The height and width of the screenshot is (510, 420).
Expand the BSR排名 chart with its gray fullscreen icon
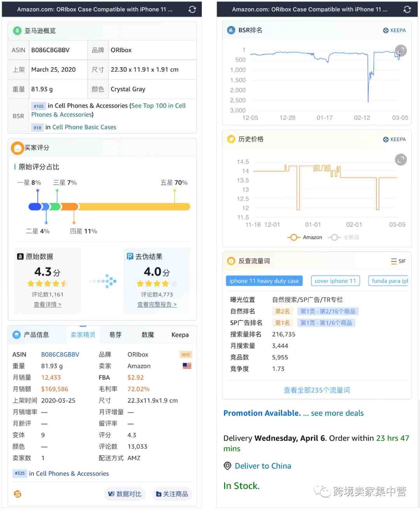point(401,51)
